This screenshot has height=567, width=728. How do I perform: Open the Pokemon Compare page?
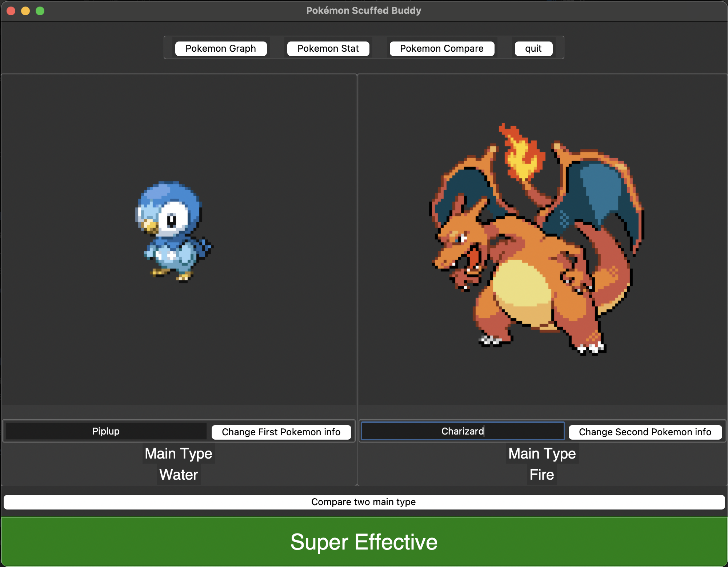441,48
